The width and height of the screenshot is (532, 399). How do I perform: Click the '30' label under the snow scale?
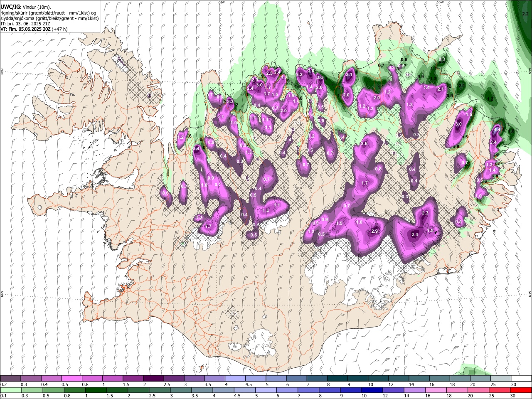tap(513, 384)
